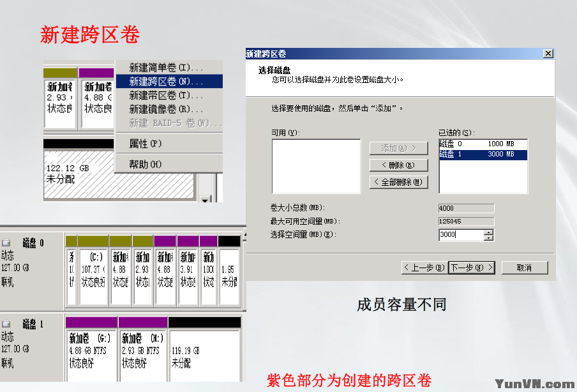577x392 pixels.
Task: Click the 选择空间量 input field
Action: (461, 234)
